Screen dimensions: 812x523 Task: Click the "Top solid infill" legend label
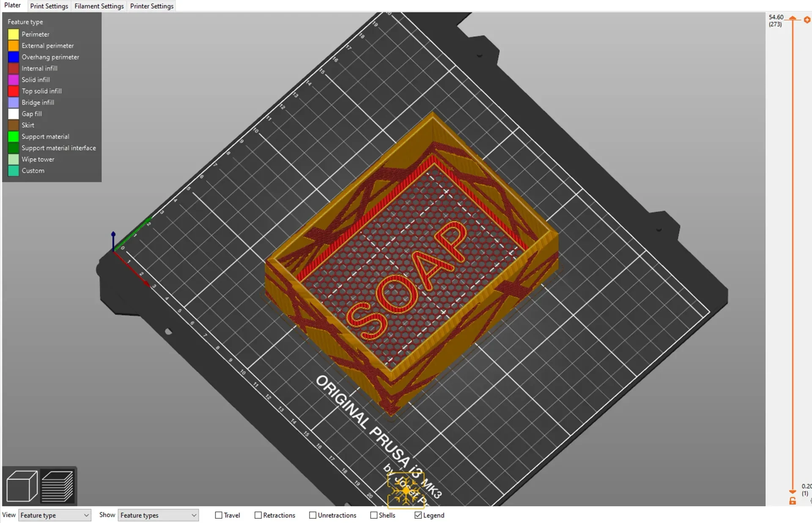point(41,91)
